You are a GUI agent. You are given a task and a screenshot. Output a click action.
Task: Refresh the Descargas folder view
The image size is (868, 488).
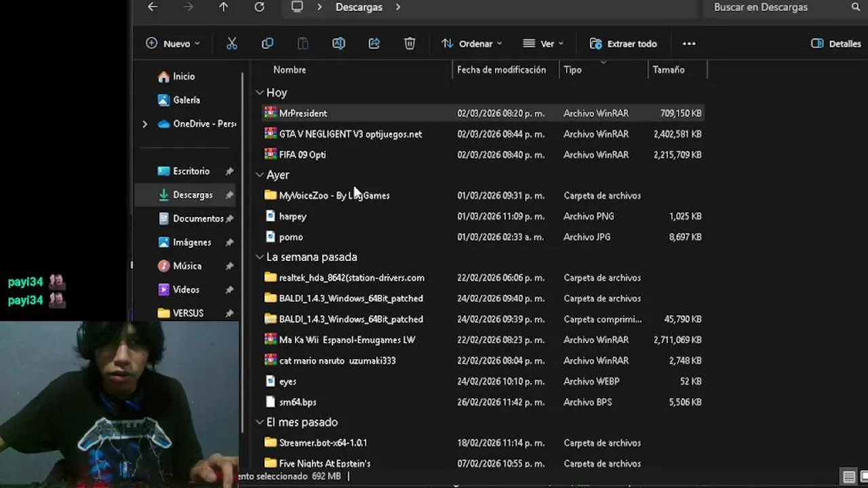pos(259,7)
